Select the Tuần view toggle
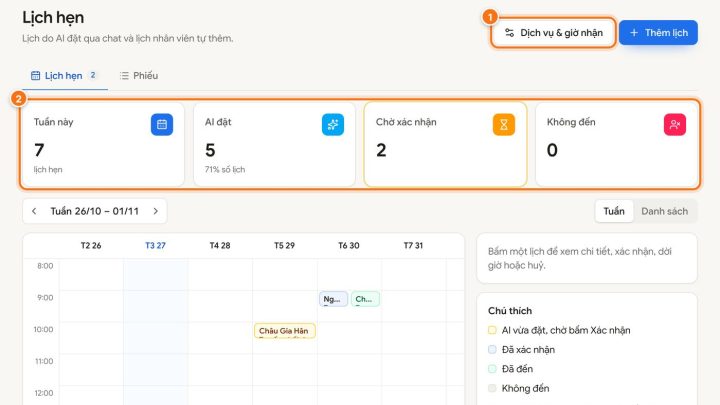 click(x=614, y=211)
